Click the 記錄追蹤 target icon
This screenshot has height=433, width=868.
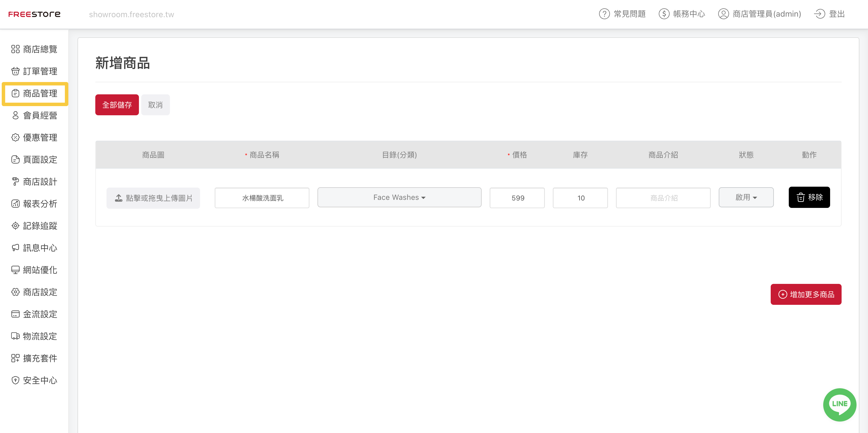click(x=15, y=226)
